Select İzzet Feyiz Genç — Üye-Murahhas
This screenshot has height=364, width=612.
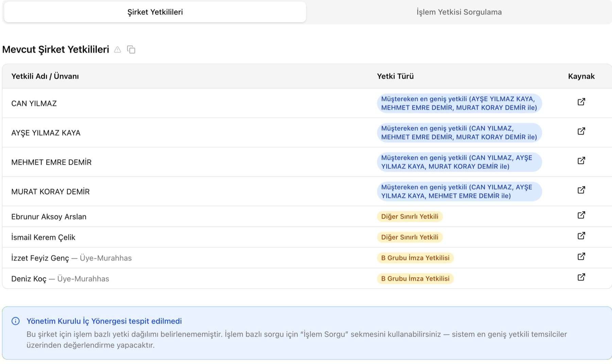(71, 258)
